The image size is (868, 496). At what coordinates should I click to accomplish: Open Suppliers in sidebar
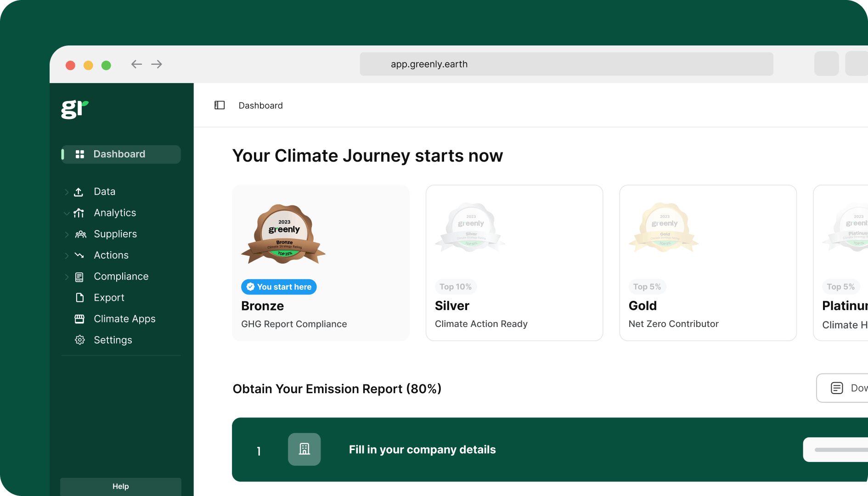pos(115,234)
